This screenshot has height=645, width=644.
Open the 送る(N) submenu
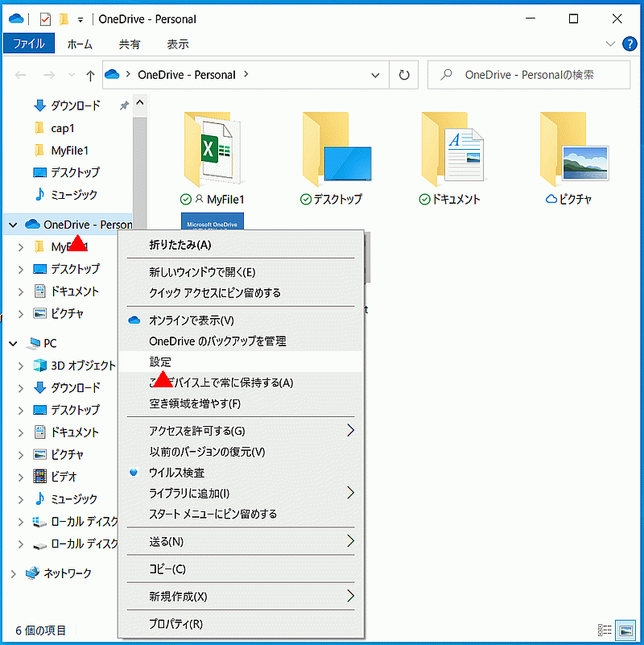pos(240,541)
